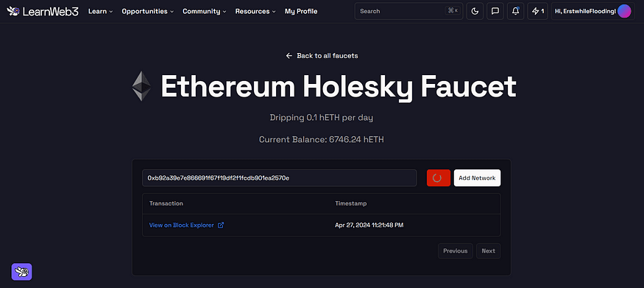This screenshot has height=288, width=644.
Task: Open View on Block Explorer link
Action: pos(182,225)
